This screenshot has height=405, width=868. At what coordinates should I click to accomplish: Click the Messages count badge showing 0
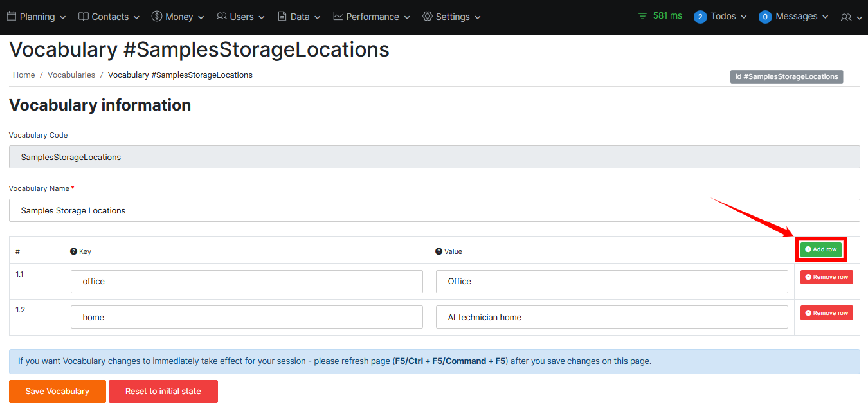coord(765,17)
